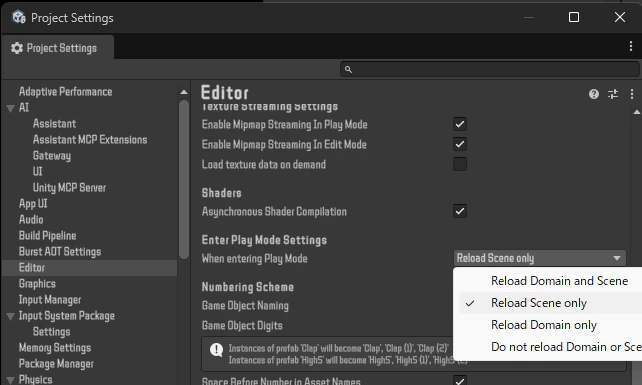Click the Numbering Scheme heading

pyautogui.click(x=248, y=287)
